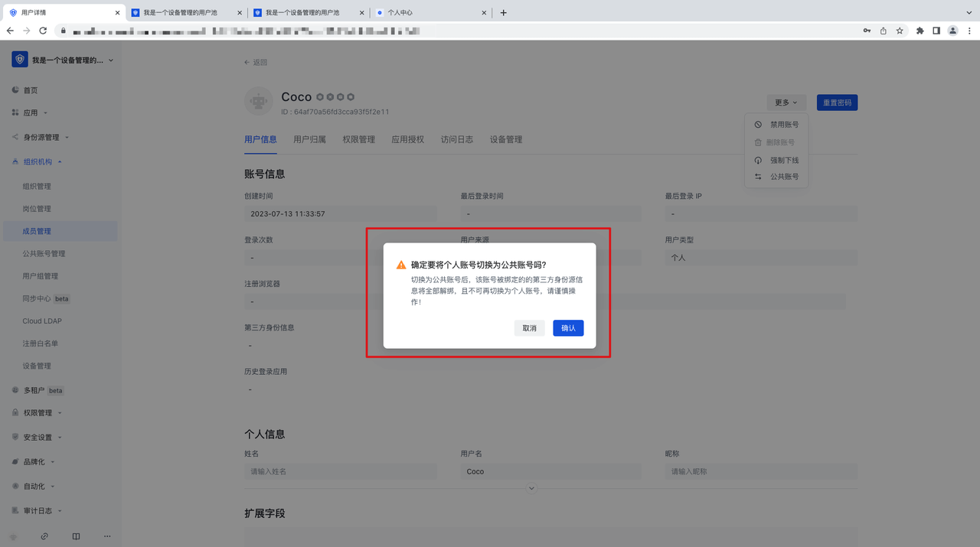Bookmark page with the star icon
Screen dimensions: 980x547
(x=900, y=31)
